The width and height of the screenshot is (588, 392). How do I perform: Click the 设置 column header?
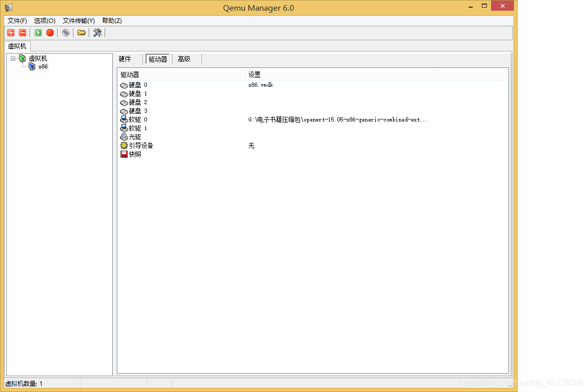[339, 75]
